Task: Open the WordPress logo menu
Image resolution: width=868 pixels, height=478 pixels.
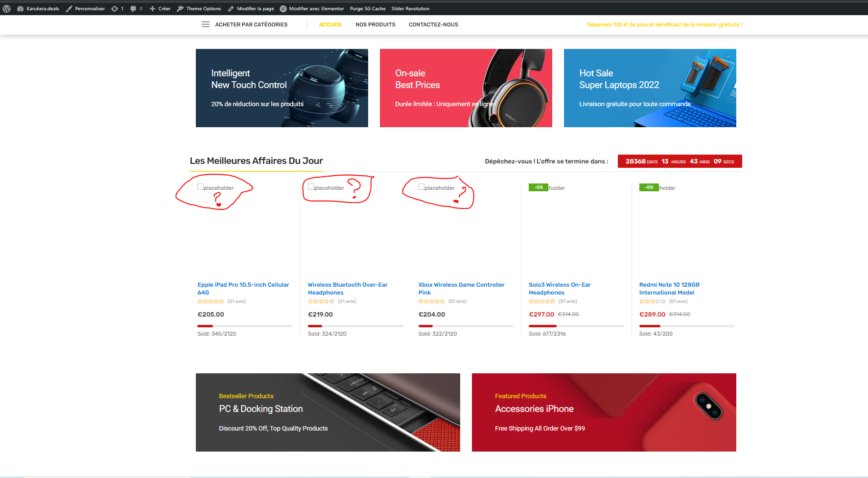Action: (x=7, y=8)
